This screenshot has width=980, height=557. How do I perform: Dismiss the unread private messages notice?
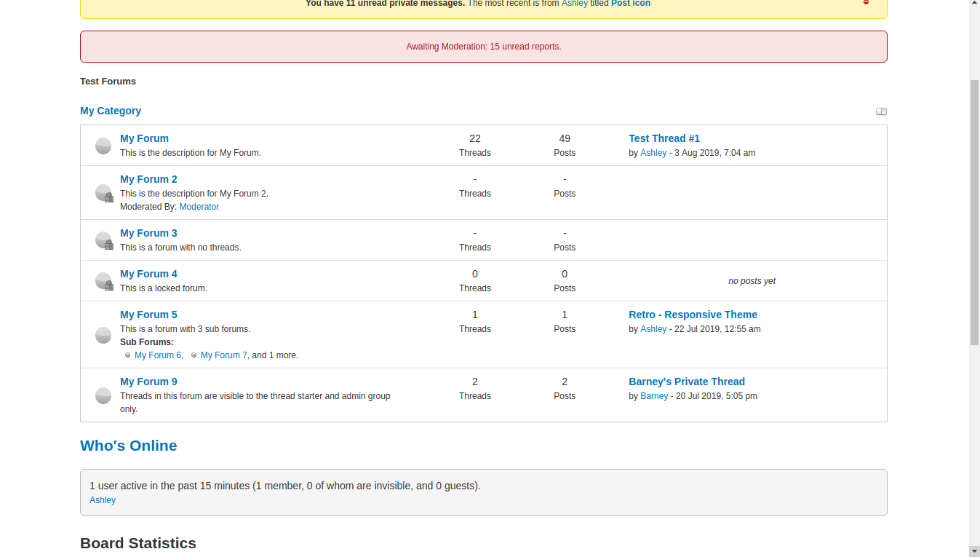[866, 3]
